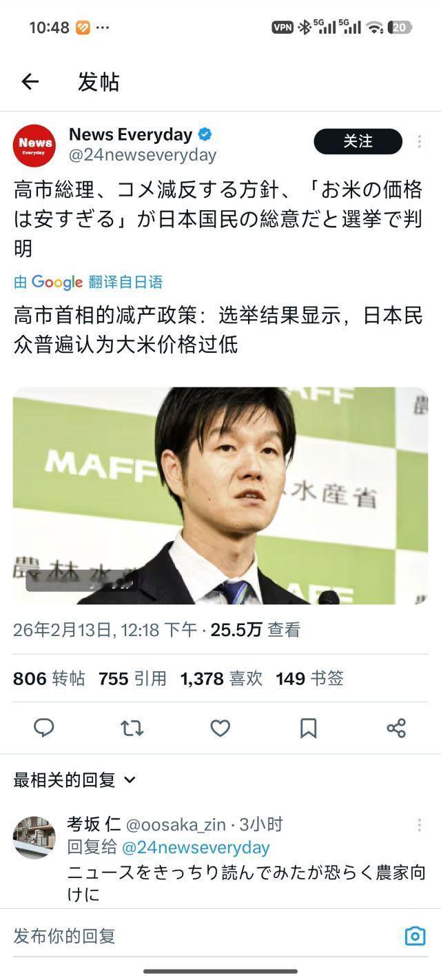Open the reply speech bubble icon

(x=44, y=728)
